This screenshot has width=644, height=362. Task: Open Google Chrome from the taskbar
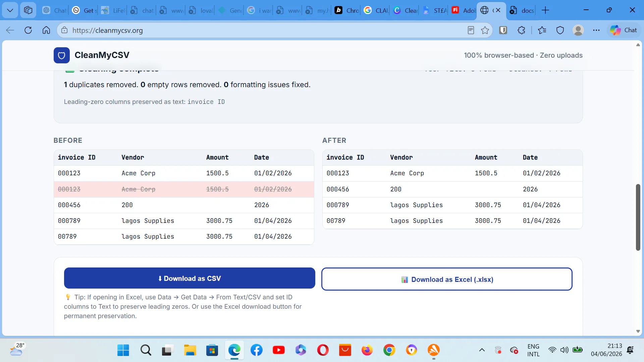coord(389,350)
